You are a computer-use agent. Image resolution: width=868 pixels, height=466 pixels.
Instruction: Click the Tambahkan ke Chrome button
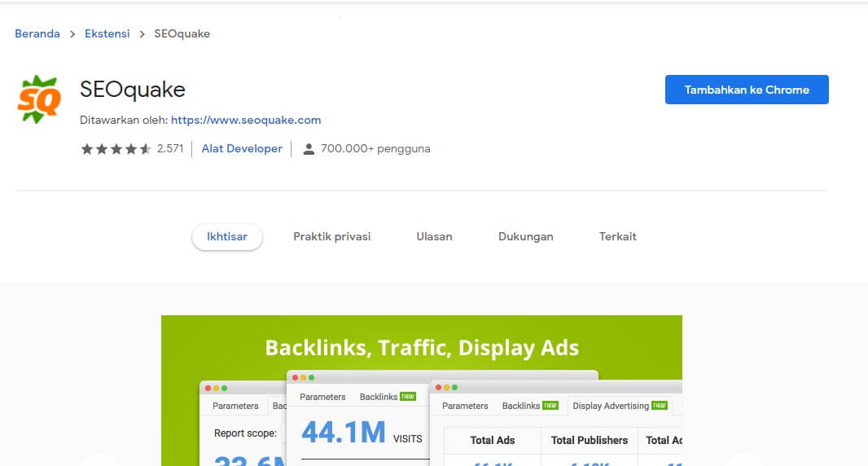point(747,90)
